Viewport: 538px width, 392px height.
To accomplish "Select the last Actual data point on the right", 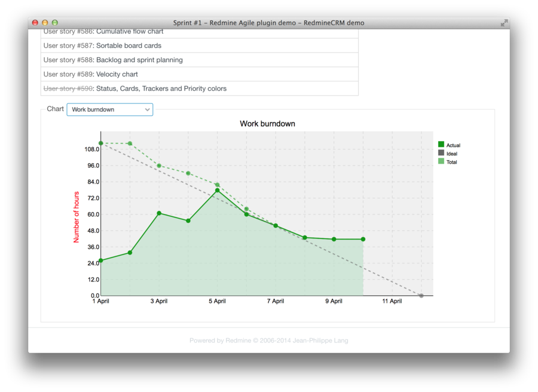I will coord(363,239).
